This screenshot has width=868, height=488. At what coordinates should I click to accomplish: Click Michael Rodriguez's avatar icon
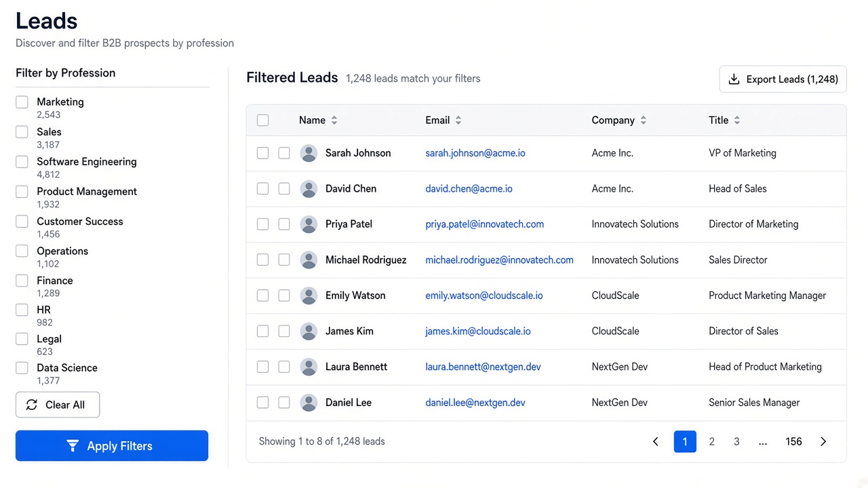coord(309,260)
